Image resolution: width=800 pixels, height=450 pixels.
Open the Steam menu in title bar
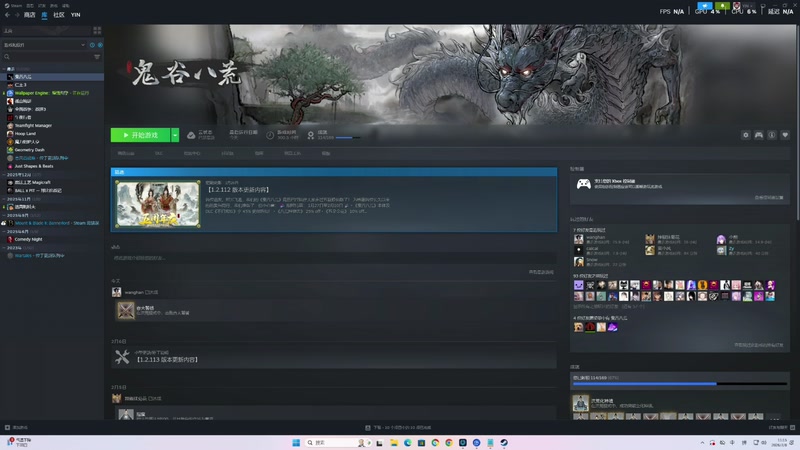coord(14,6)
